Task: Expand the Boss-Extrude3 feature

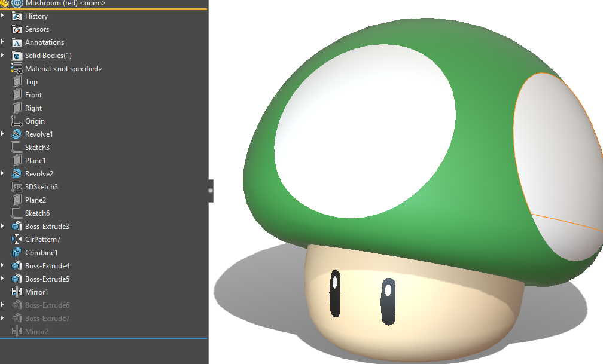Action: tap(2, 225)
